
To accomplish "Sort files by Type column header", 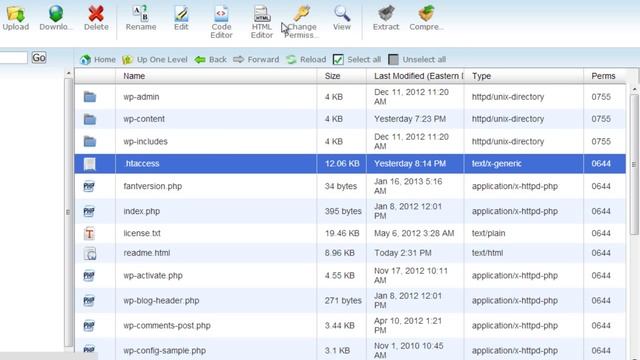I will (x=481, y=76).
